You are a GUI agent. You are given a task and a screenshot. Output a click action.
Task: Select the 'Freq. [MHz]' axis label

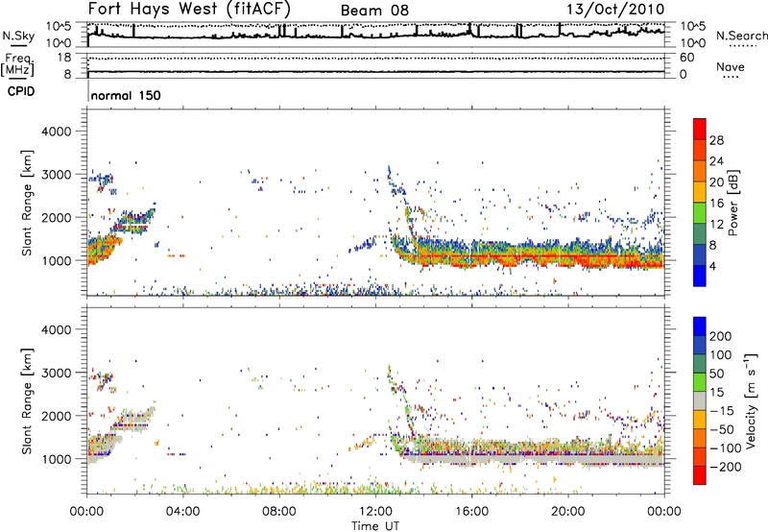18,64
